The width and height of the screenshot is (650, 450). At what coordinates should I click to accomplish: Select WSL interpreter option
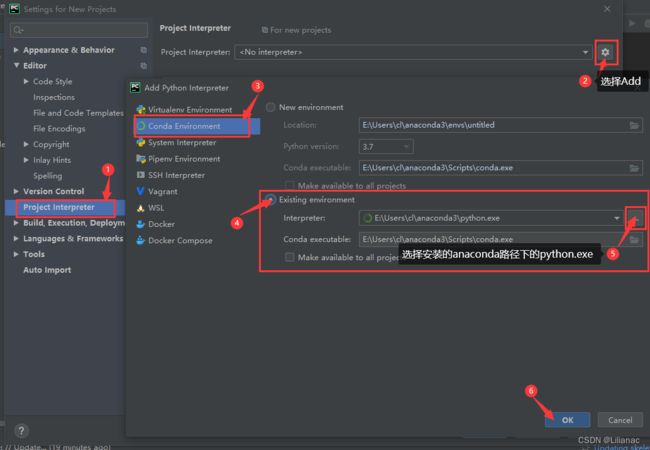pos(150,208)
